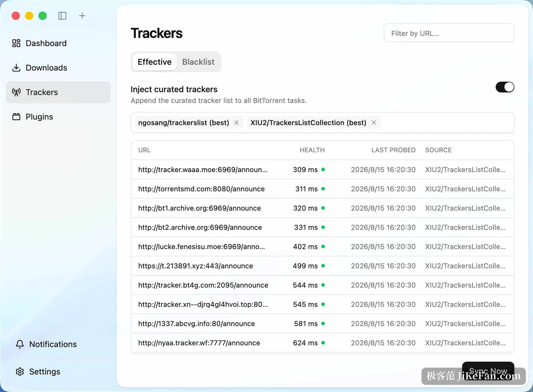Select http://bt1.archive.org:6969/announce URL
The image size is (533, 392).
pos(199,208)
